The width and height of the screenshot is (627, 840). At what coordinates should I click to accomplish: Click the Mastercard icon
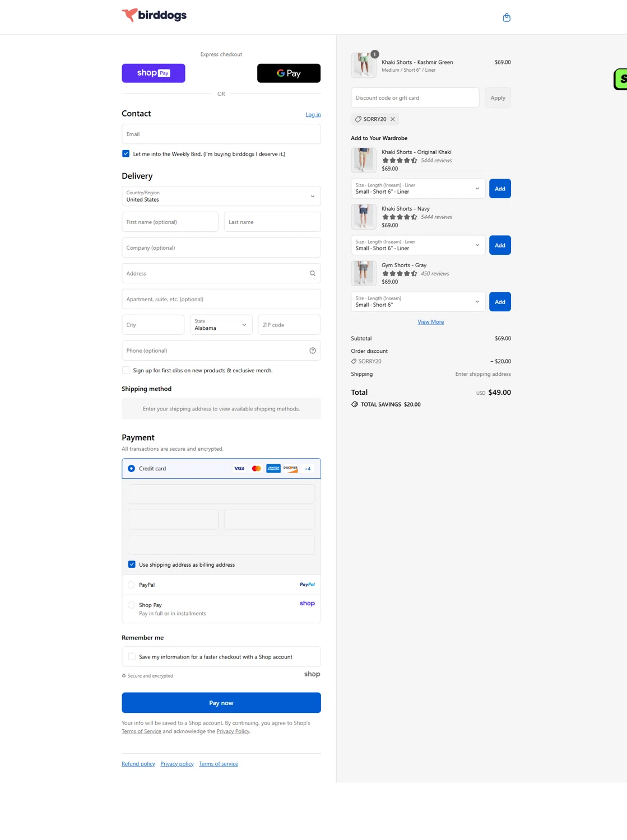(x=257, y=469)
